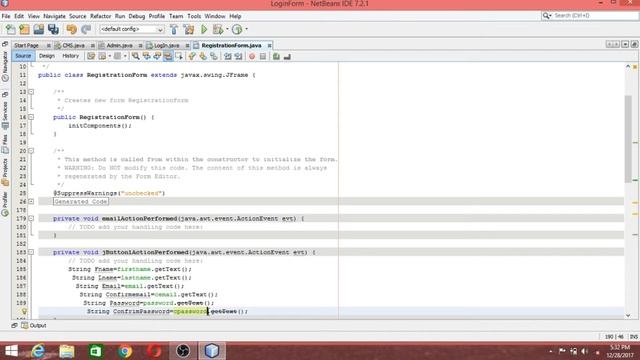Viewport: 640px width, 360px height.
Task: Click the Clean and Build icon
Action: pos(189,29)
